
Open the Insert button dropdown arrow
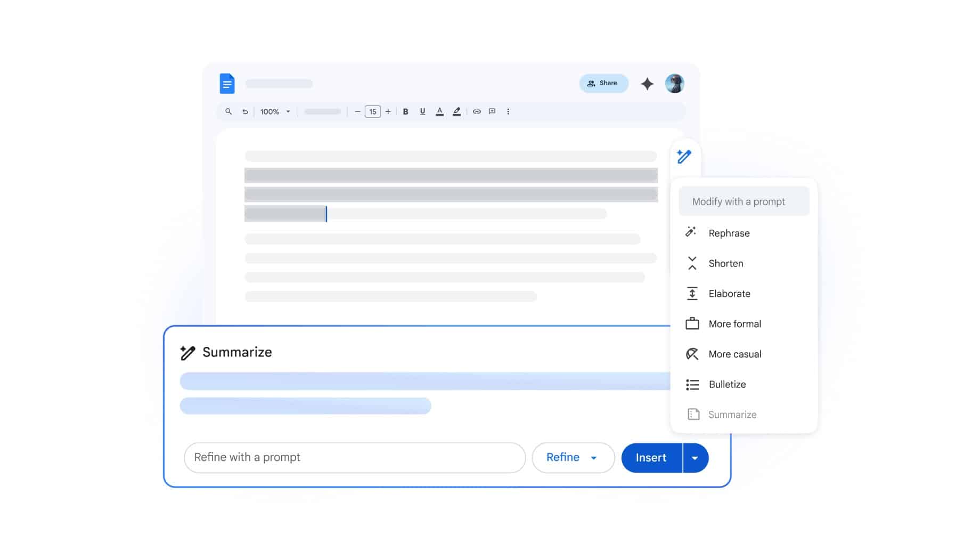(695, 458)
